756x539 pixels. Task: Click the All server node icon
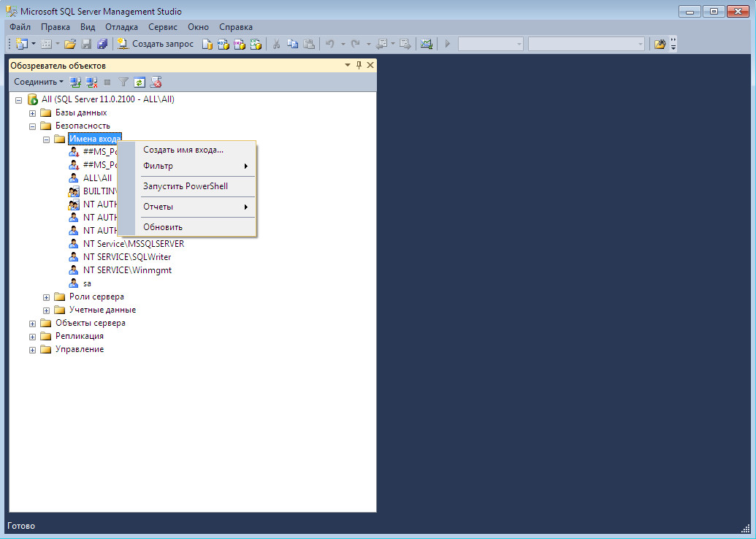pos(33,99)
